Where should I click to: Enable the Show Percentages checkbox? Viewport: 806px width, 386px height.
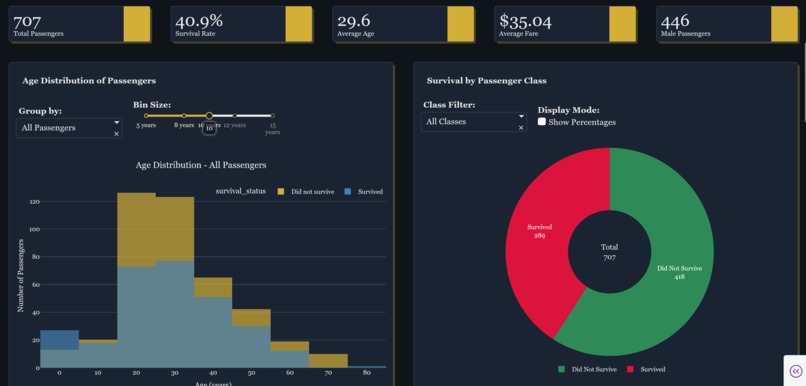coord(542,122)
